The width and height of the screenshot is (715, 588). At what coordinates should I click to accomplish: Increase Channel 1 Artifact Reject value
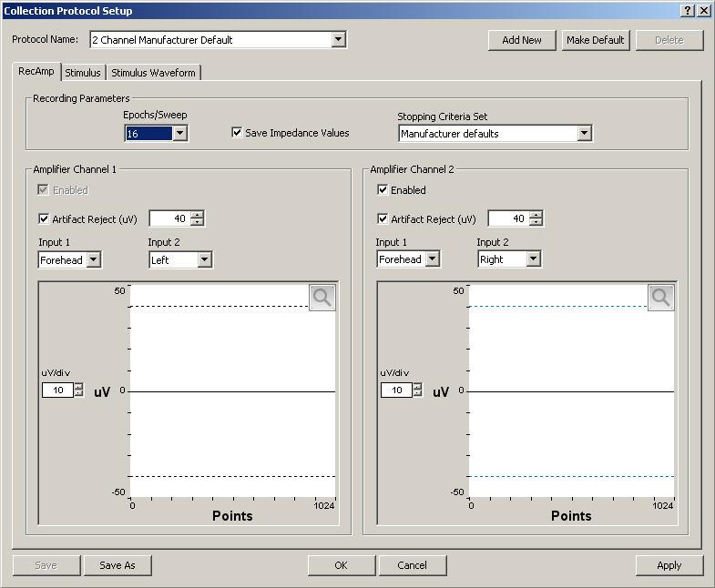[x=197, y=215]
